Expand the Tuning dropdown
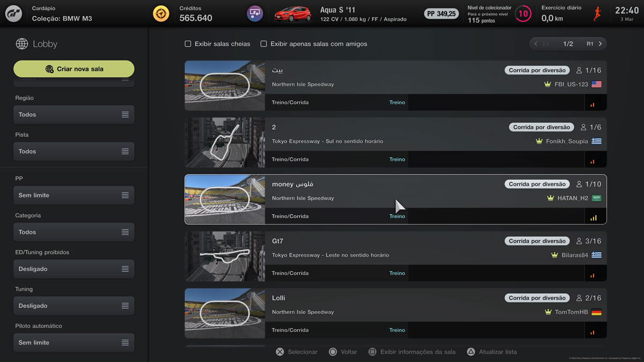644x362 pixels. 74,306
